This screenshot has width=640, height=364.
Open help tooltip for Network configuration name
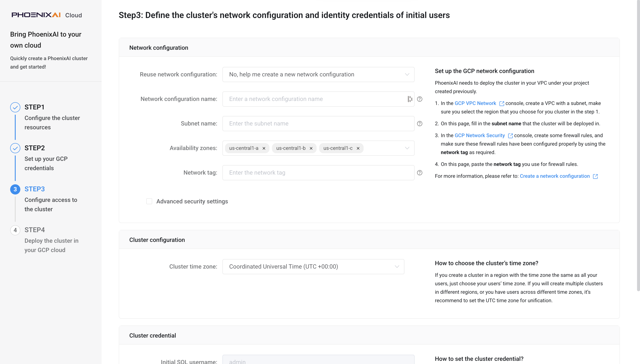click(420, 99)
